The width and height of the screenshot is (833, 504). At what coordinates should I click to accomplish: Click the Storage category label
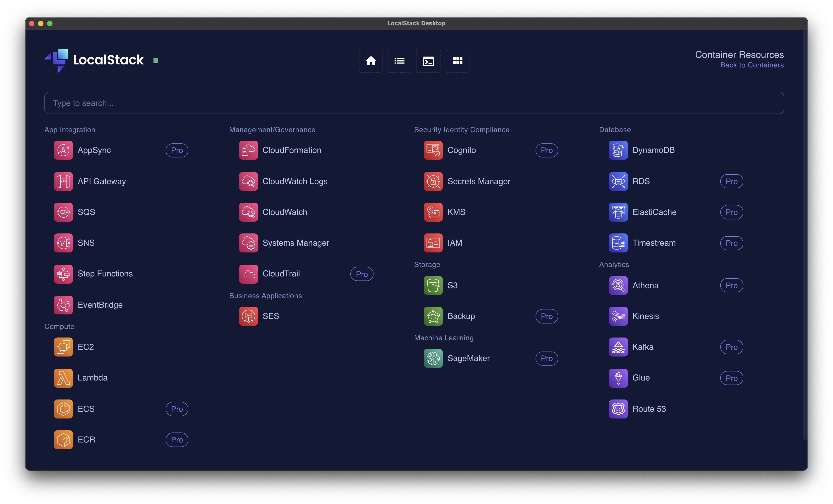coord(427,264)
